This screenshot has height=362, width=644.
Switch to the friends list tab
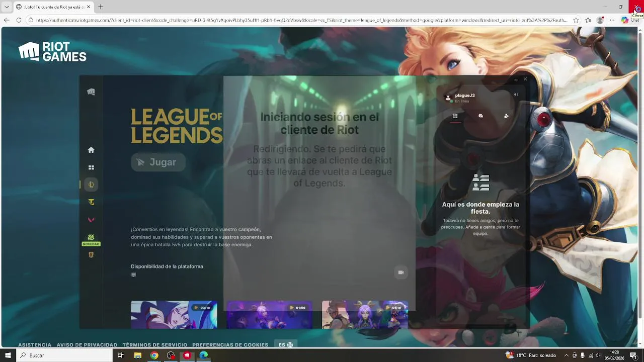tap(455, 116)
